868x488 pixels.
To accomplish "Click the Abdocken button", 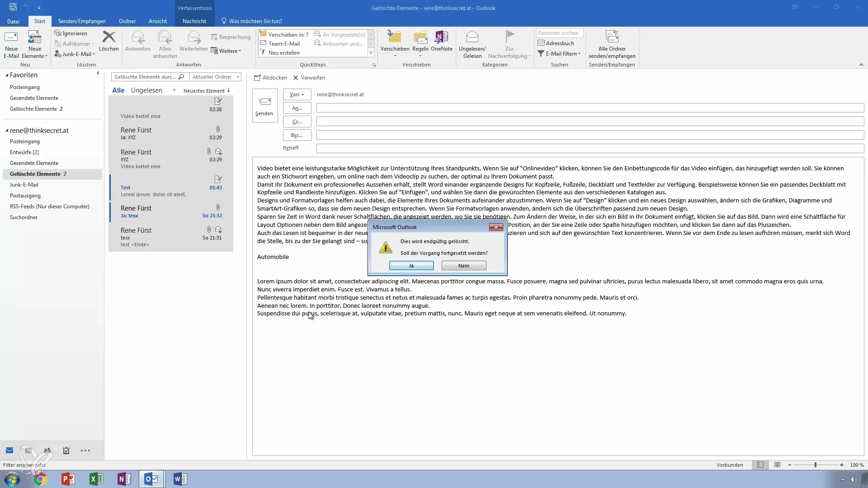I will [x=270, y=78].
